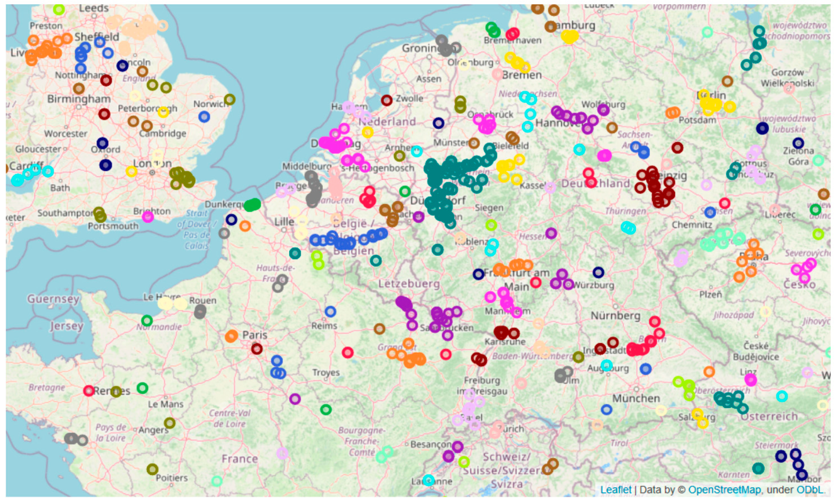Click the magenta marker at Linz
The height and width of the screenshot is (504, 835).
(x=751, y=380)
